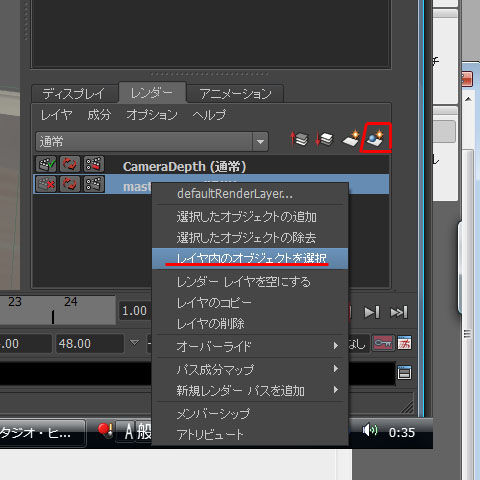Toggle renderable flag on masterLayer row
The height and width of the screenshot is (480, 480).
pyautogui.click(x=46, y=184)
